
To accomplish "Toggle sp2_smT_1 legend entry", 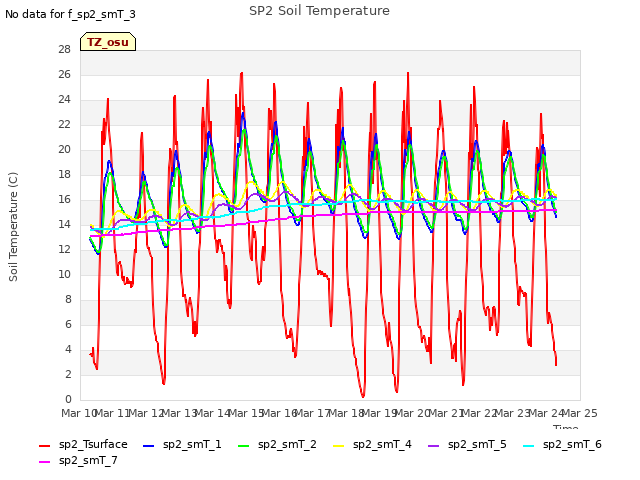I will (182, 444).
